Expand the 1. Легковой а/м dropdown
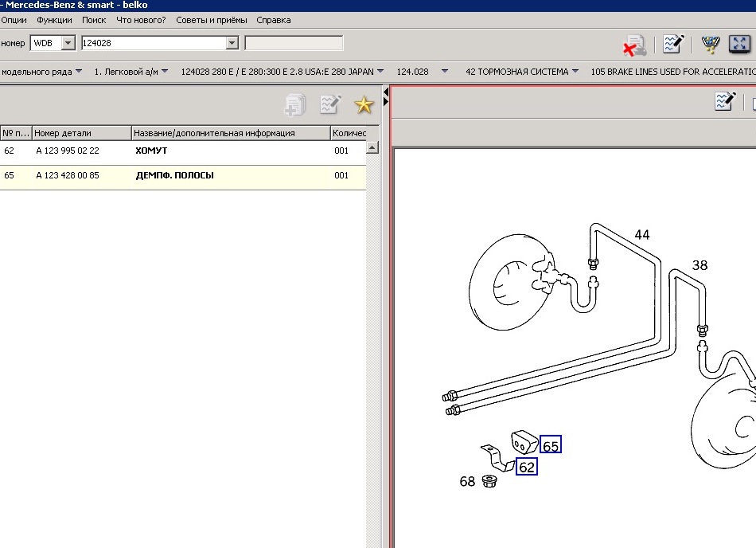The image size is (756, 548). point(165,72)
